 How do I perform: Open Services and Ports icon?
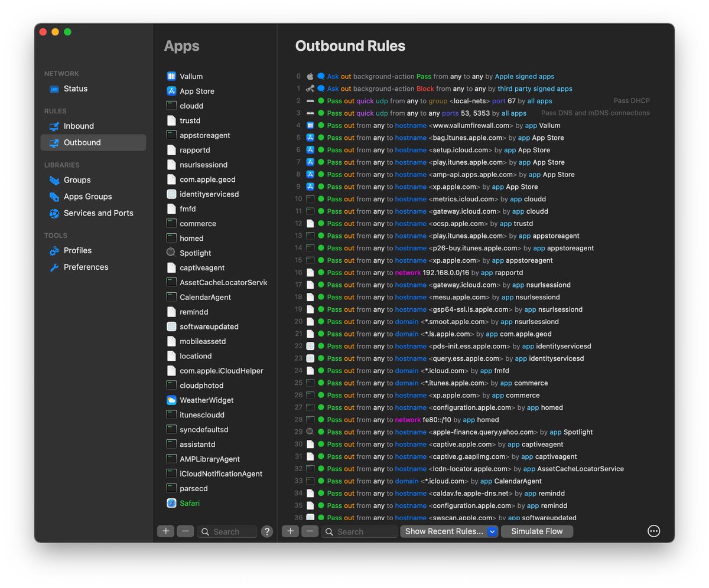[54, 213]
